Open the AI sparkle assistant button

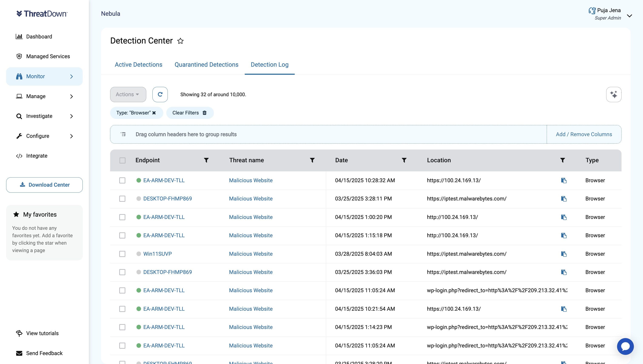point(613,94)
